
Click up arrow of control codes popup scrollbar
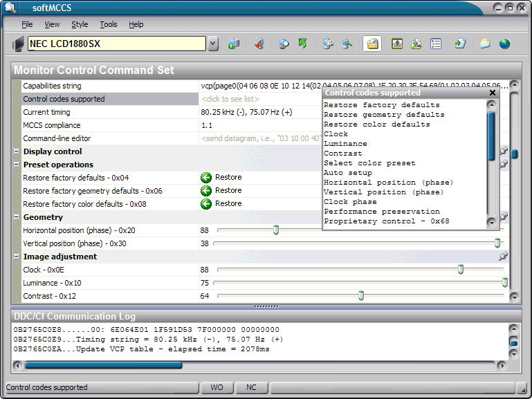(491, 104)
